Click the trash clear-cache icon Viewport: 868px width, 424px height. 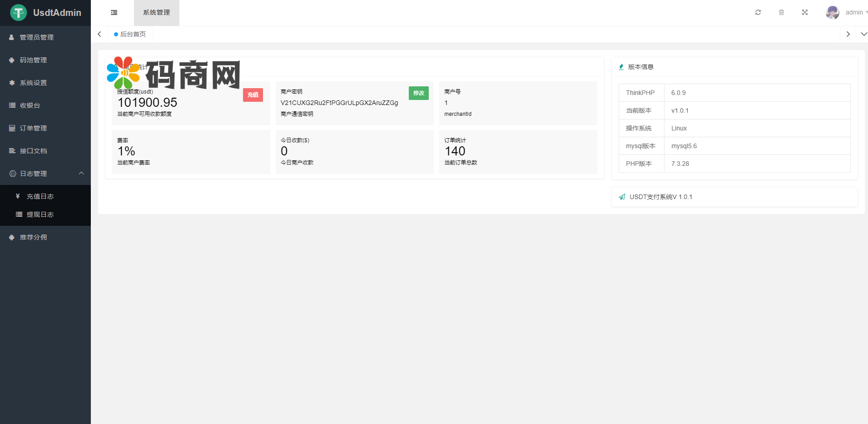(781, 13)
